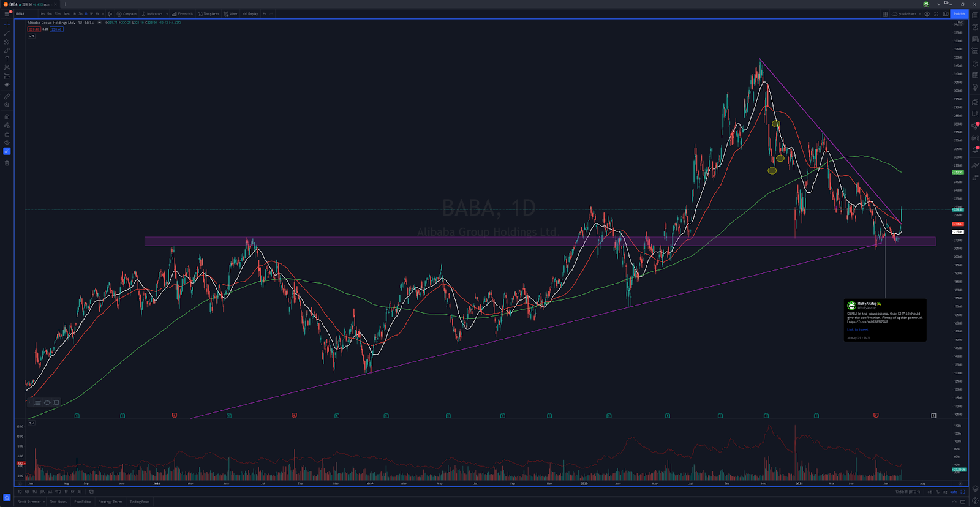This screenshot has height=507, width=980.
Task: Open the account dropdown chevron in title bar
Action: point(939,4)
